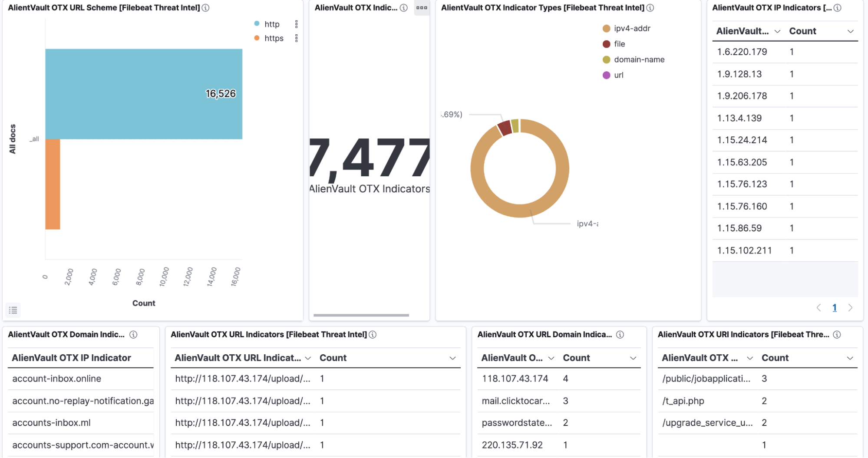This screenshot has width=868, height=458.
Task: Expand Count column menu in URI Indicators table
Action: click(x=850, y=358)
